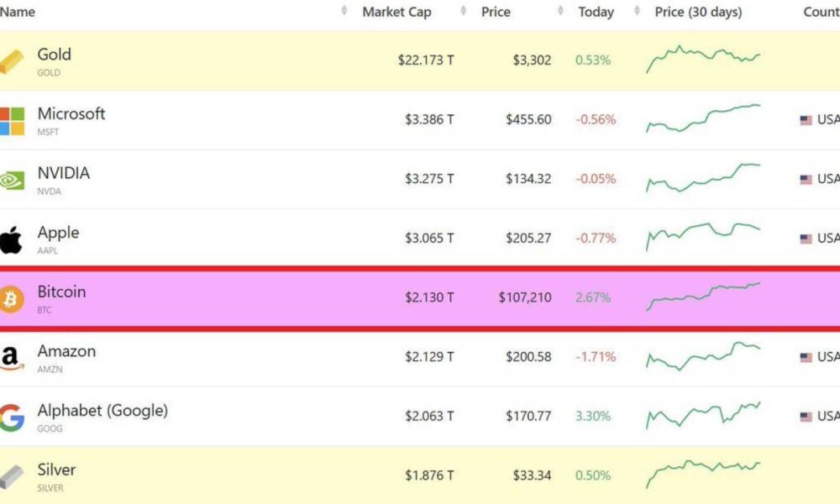Click the USA flag in Microsoft row

[x=806, y=120]
